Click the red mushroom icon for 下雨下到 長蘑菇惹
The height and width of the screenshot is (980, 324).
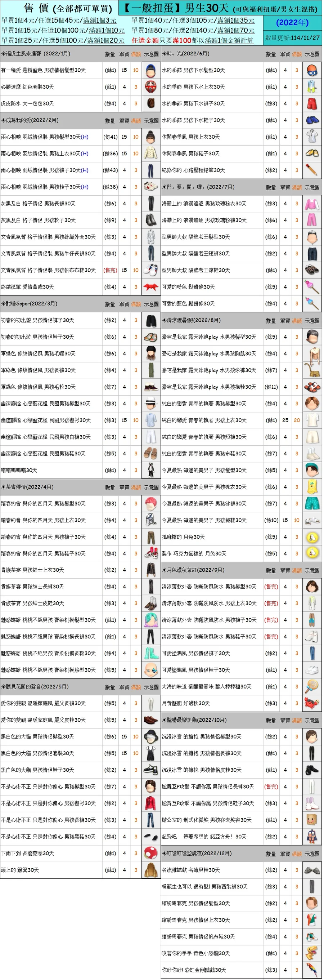[x=150, y=853]
